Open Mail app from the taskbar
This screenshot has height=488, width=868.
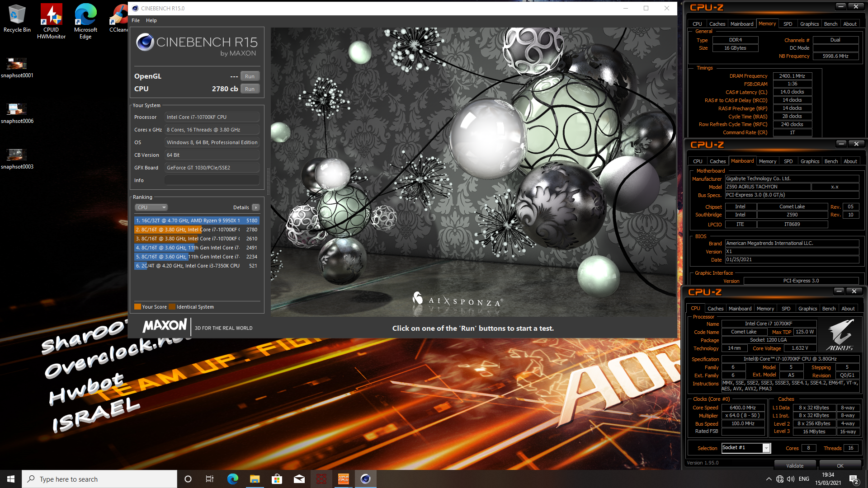pos(299,479)
